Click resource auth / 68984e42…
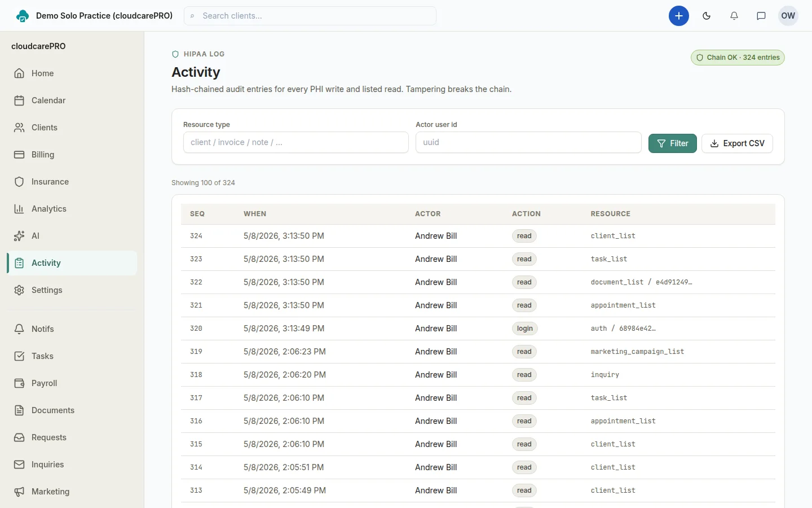 [623, 329]
